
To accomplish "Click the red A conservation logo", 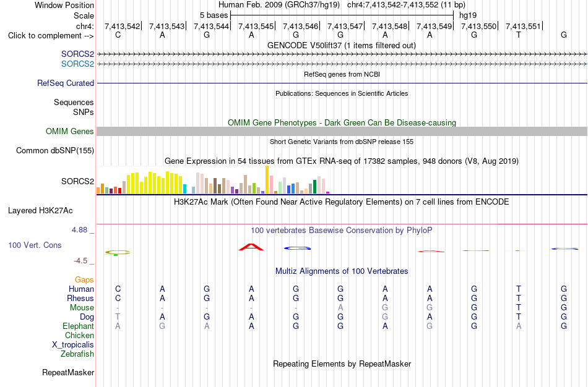I will [251, 247].
